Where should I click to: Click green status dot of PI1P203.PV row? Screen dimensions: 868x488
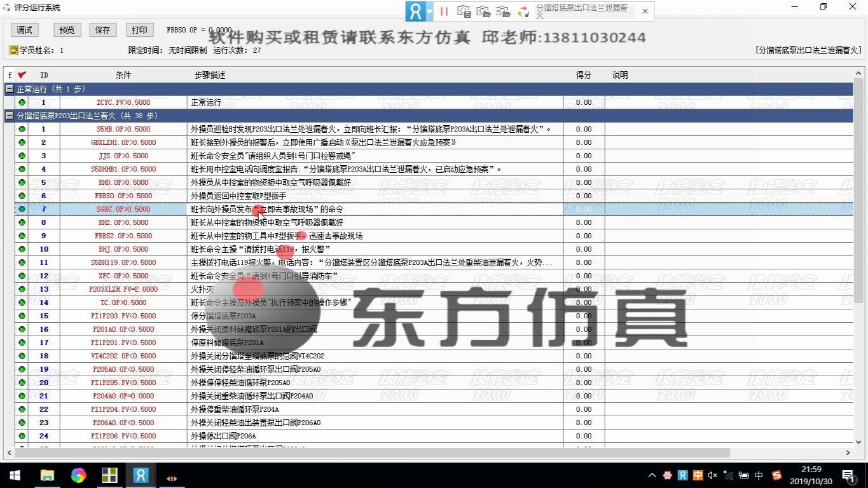pyautogui.click(x=22, y=316)
